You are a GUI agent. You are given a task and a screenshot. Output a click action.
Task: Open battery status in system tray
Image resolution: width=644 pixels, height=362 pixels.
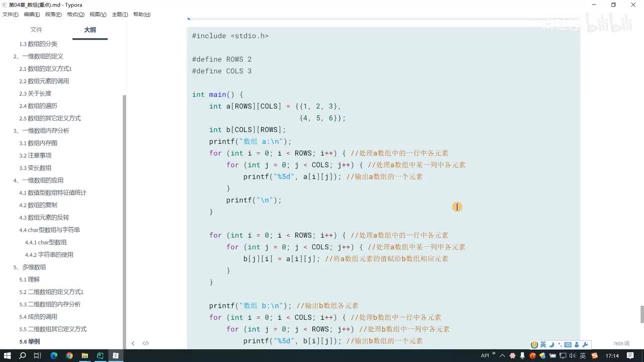[x=553, y=355]
